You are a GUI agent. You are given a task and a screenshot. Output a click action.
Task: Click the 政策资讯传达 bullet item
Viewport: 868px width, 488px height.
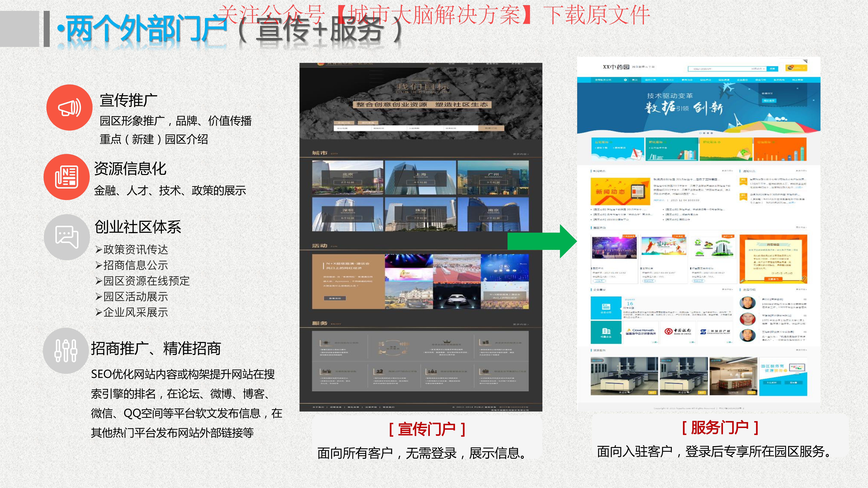click(x=132, y=250)
